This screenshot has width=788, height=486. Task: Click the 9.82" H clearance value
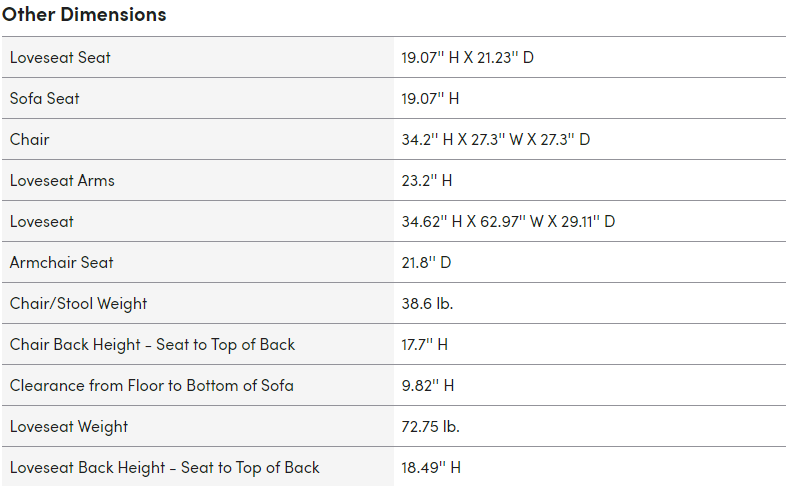[x=428, y=385]
